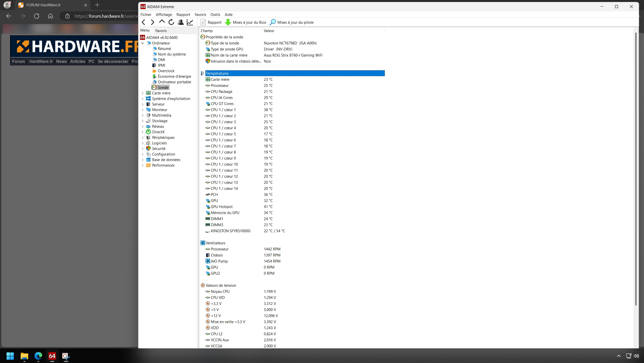Screen dimensions: 644x363
Task: Click the News link on HardWare.fr page
Action: (x=61, y=61)
